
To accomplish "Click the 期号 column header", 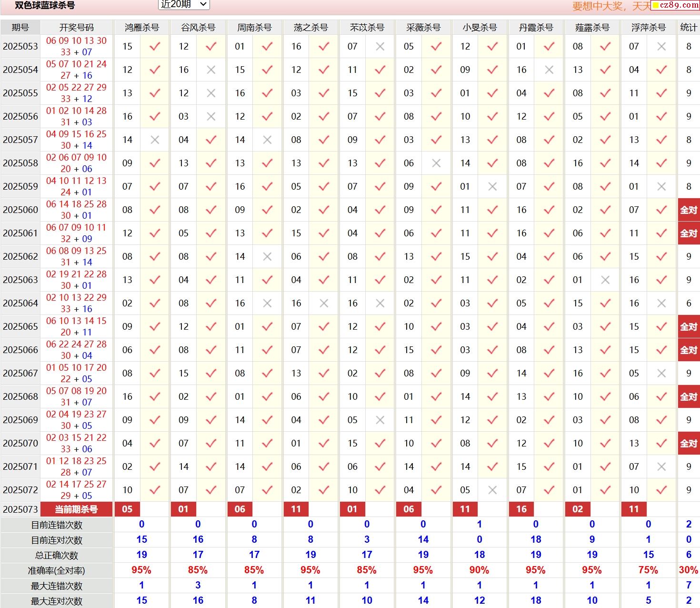I will click(20, 28).
